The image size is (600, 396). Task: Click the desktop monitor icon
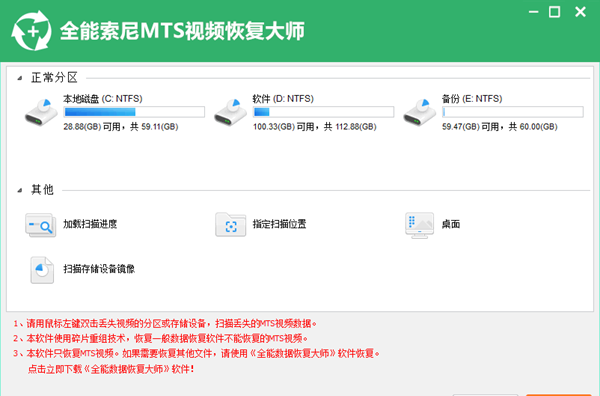(419, 225)
